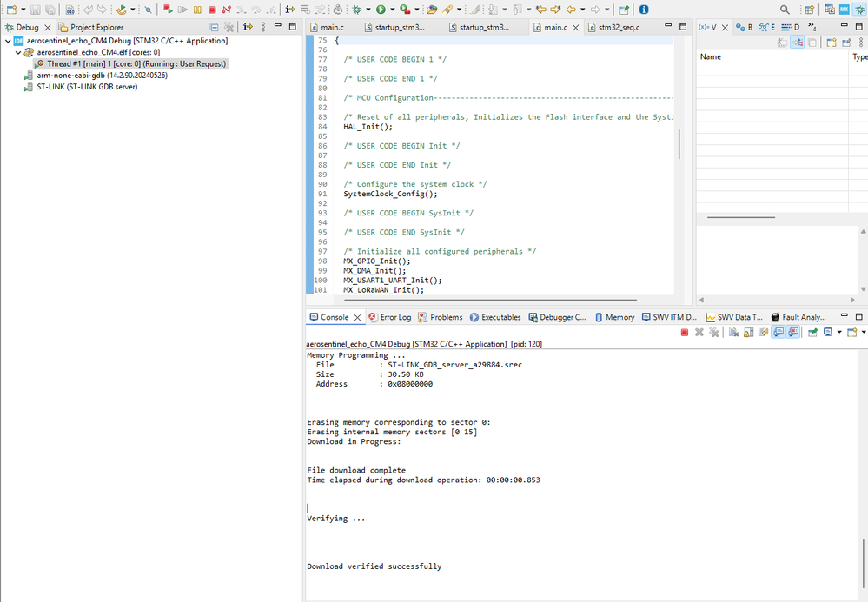Show hidden views via the »4 overflow

(x=812, y=27)
